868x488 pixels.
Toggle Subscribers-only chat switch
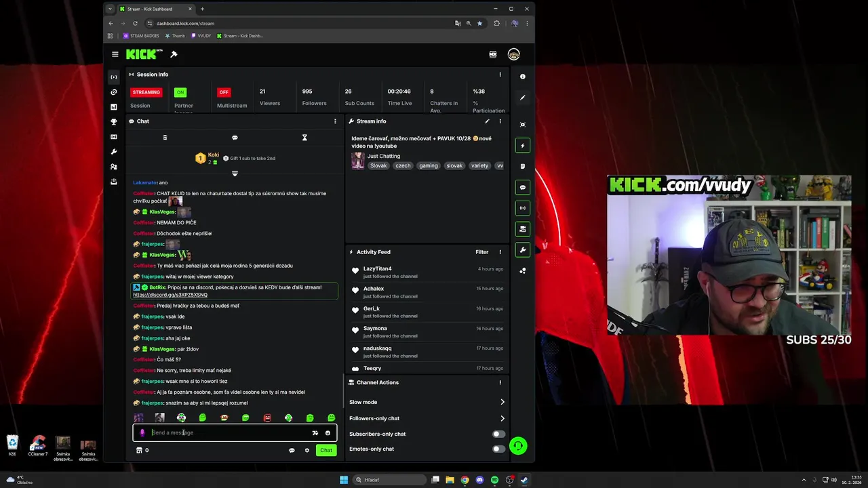click(498, 434)
